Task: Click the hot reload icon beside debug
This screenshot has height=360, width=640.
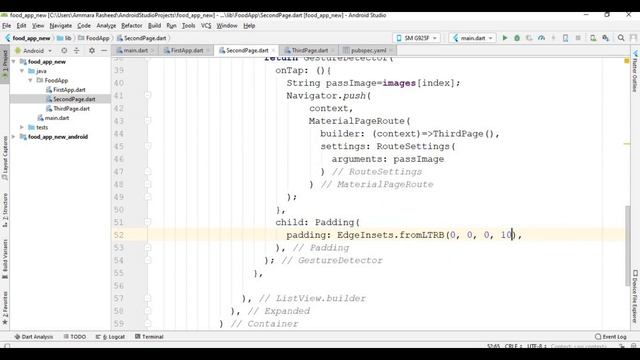Action: (x=529, y=38)
